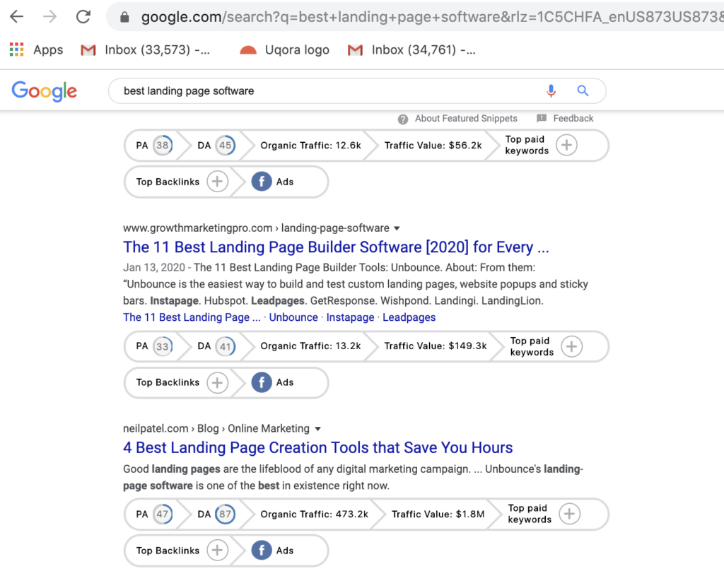This screenshot has width=724, height=588.
Task: Click DA 87 score badge
Action: coord(226,514)
